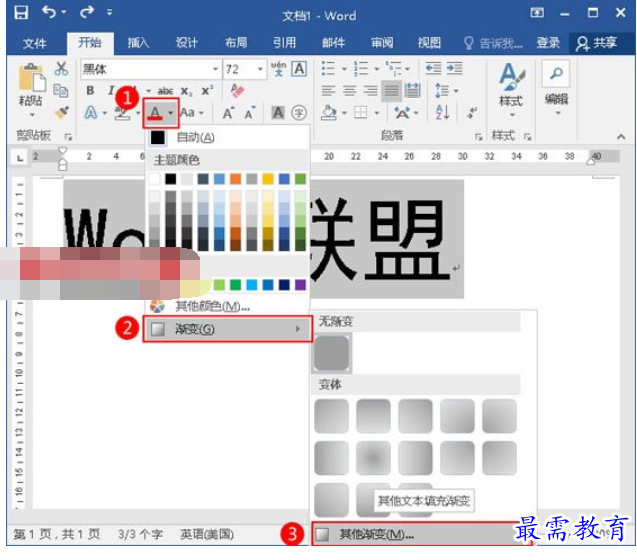Open the 文件 tab
Viewport: 637px width, 560px height.
34,43
